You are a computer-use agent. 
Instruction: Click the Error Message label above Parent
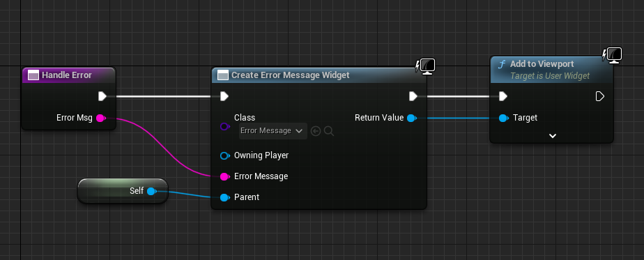coord(261,176)
